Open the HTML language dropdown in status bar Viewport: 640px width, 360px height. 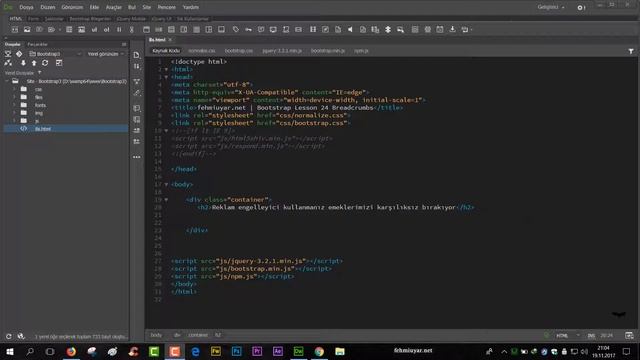pyautogui.click(x=568, y=336)
